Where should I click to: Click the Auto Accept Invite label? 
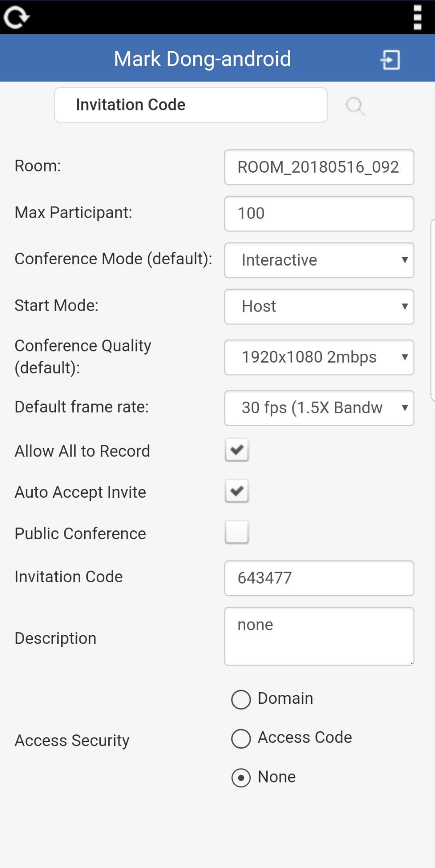click(x=80, y=492)
